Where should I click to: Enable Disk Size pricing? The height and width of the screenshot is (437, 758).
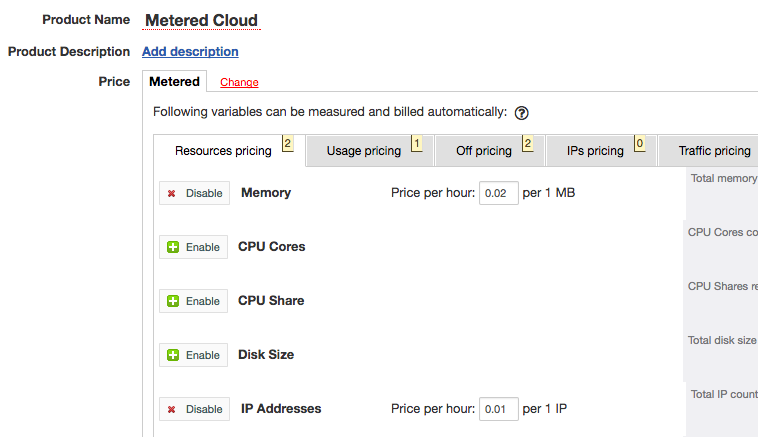[x=194, y=355]
